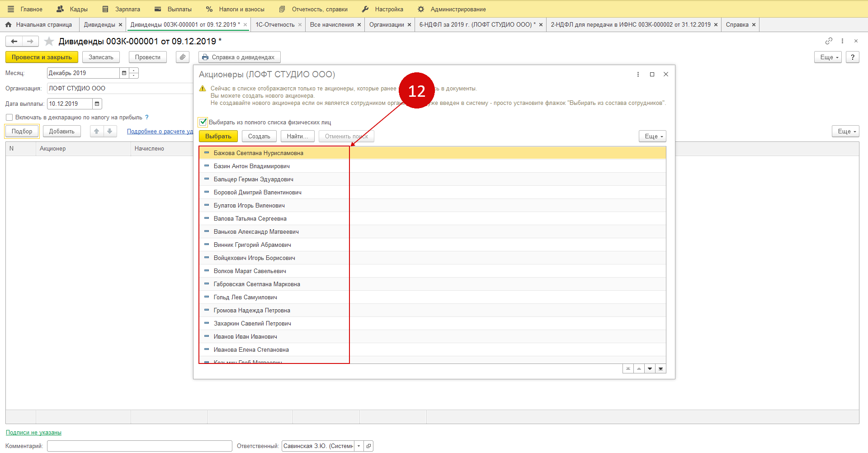Maximize the Акционеры dialog

pos(652,74)
